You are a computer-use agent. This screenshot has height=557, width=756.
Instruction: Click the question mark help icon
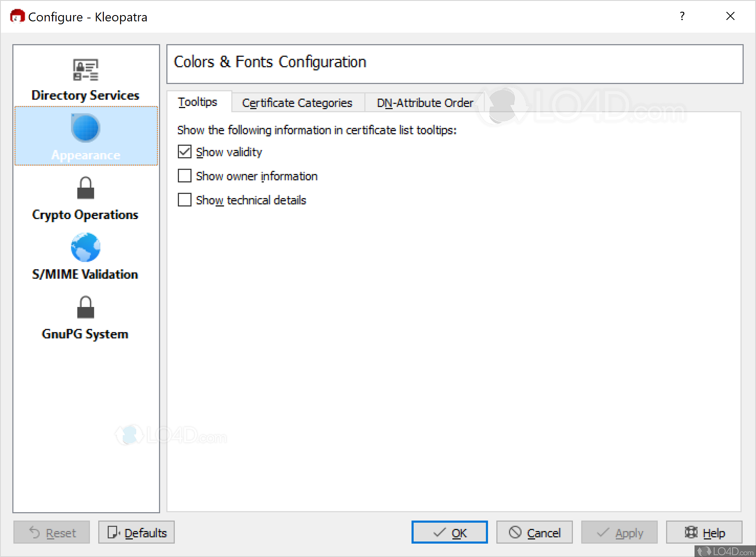pyautogui.click(x=682, y=16)
